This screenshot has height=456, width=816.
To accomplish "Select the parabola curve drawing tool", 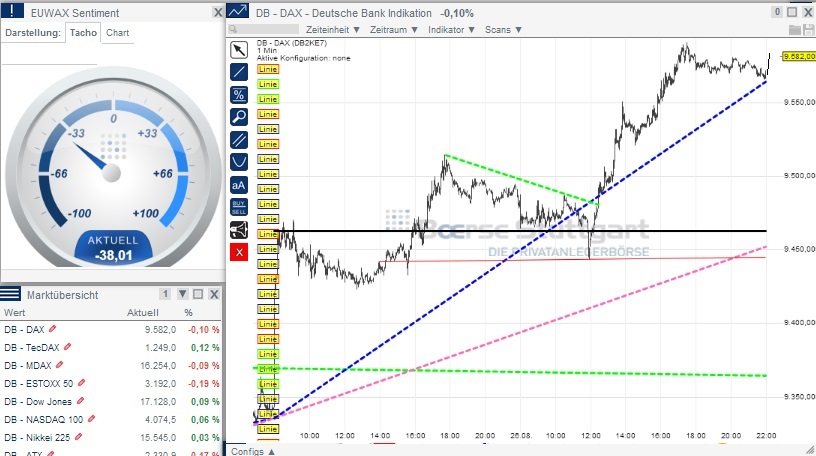I will point(239,162).
